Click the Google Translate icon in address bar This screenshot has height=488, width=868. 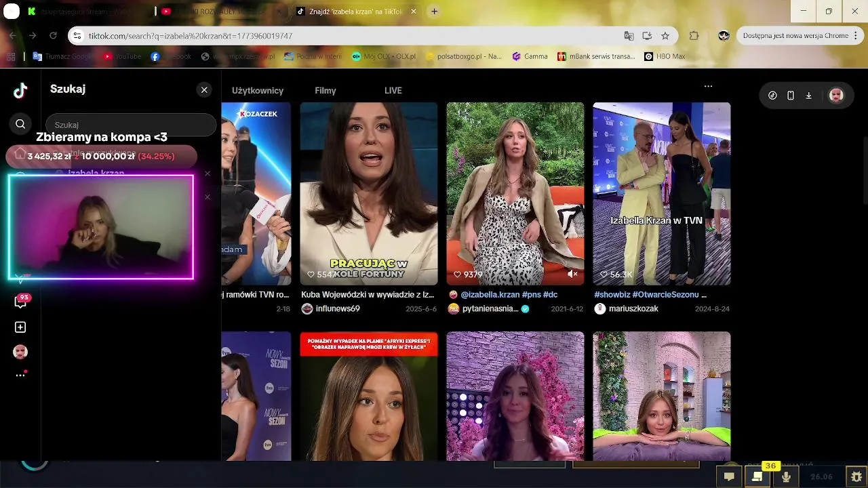629,36
